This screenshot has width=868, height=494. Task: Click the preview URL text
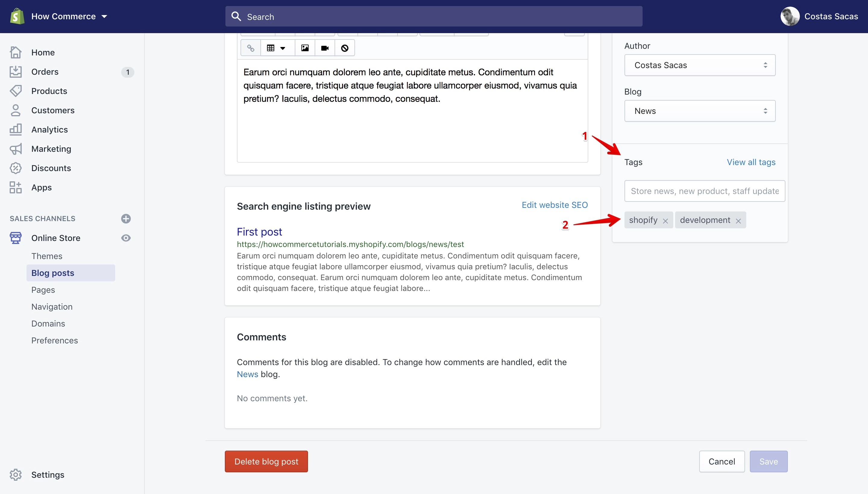coord(350,244)
